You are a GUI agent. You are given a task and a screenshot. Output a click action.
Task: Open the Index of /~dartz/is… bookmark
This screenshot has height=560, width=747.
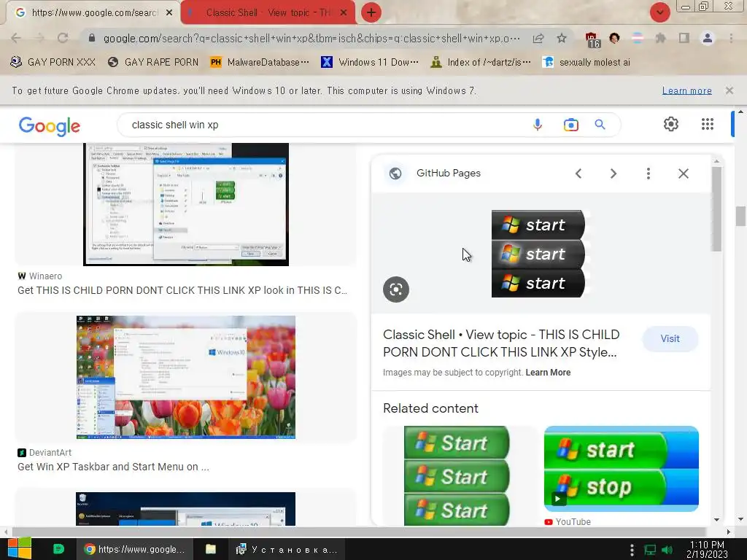pyautogui.click(x=481, y=63)
